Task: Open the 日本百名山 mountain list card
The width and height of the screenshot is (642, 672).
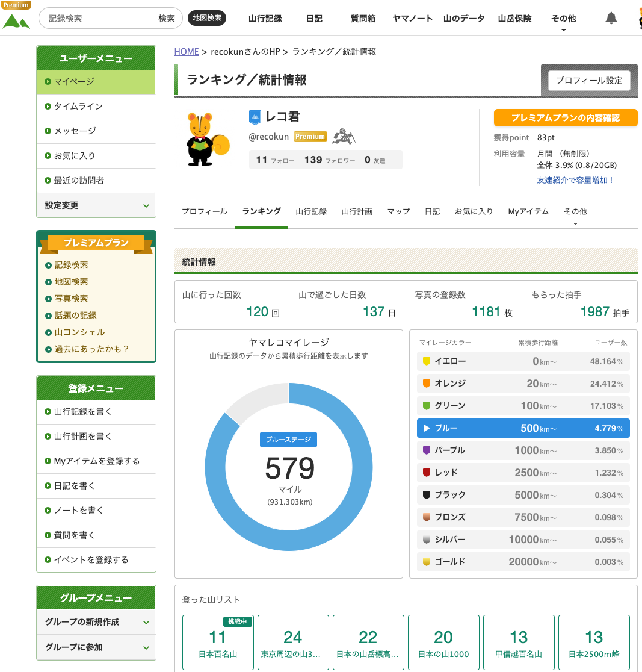Action: [x=218, y=642]
